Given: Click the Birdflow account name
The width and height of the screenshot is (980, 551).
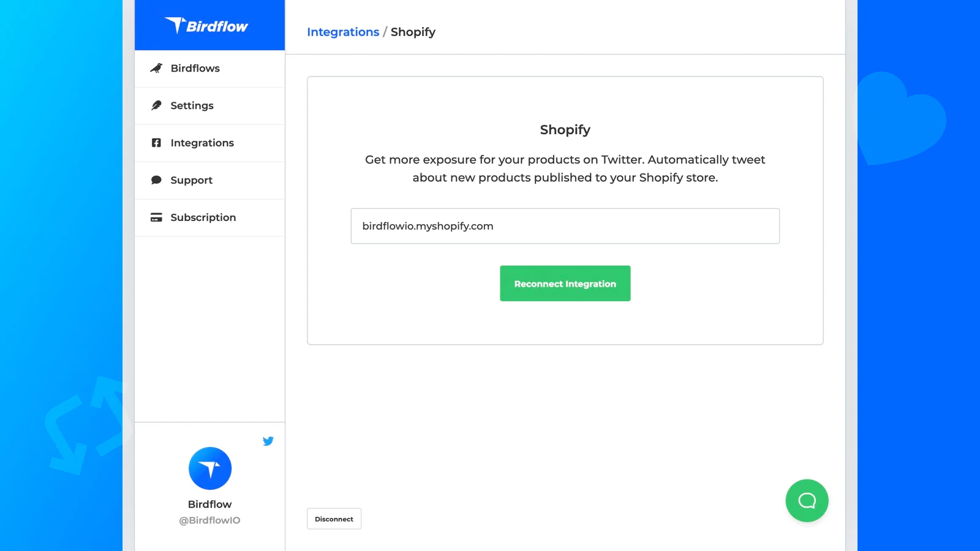Looking at the screenshot, I should (x=209, y=504).
